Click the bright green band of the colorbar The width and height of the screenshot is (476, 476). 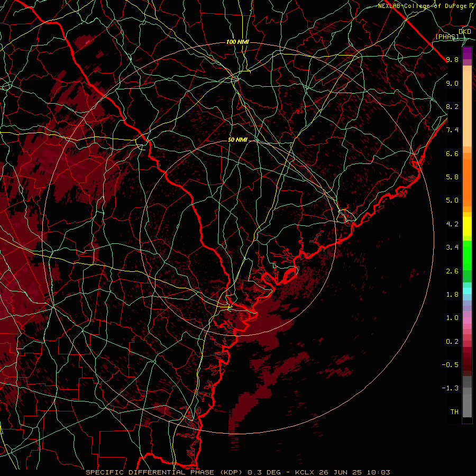pyautogui.click(x=467, y=255)
